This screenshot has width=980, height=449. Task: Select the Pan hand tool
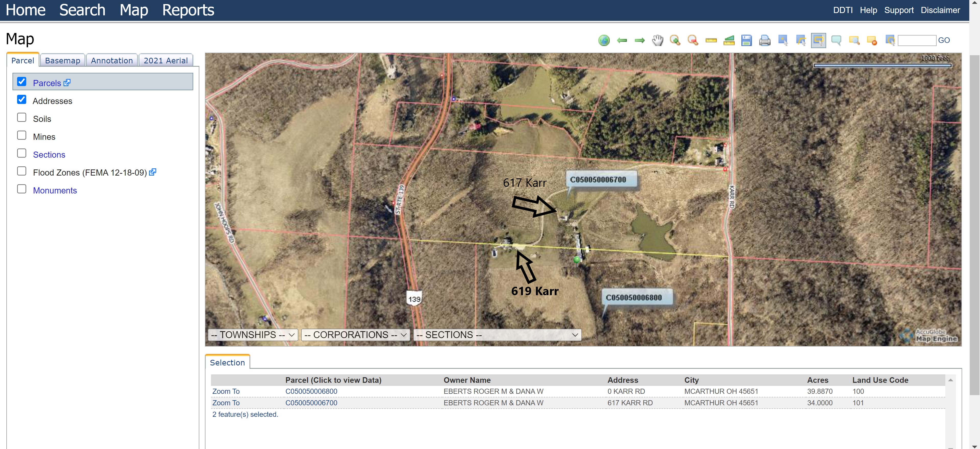coord(658,40)
